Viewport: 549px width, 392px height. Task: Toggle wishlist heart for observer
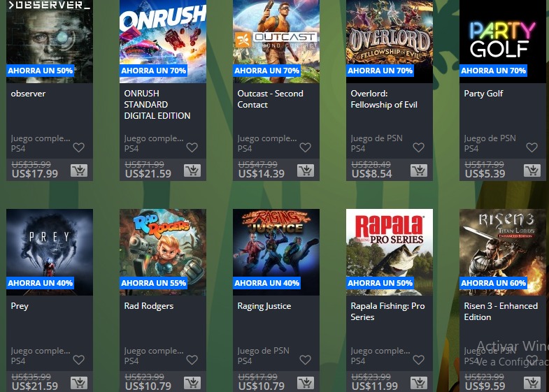point(79,147)
